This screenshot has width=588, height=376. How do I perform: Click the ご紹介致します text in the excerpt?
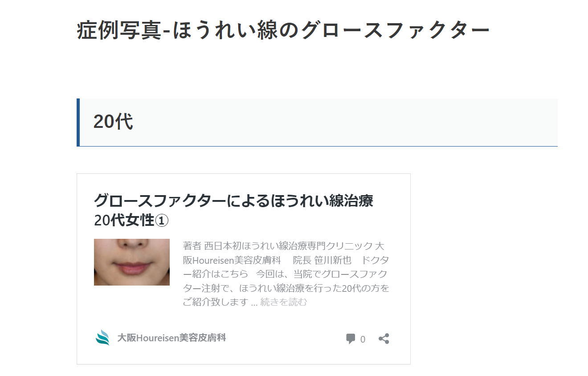(215, 302)
